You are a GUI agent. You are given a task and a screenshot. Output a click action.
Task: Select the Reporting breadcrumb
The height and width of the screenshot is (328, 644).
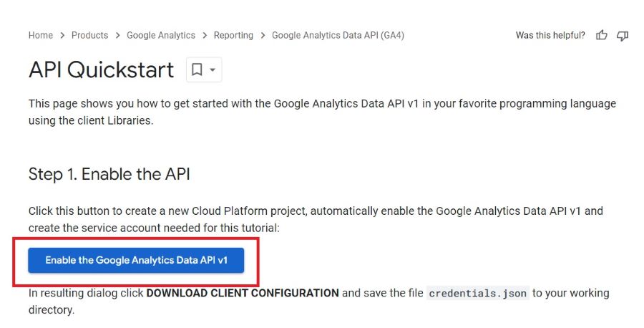[x=233, y=35]
